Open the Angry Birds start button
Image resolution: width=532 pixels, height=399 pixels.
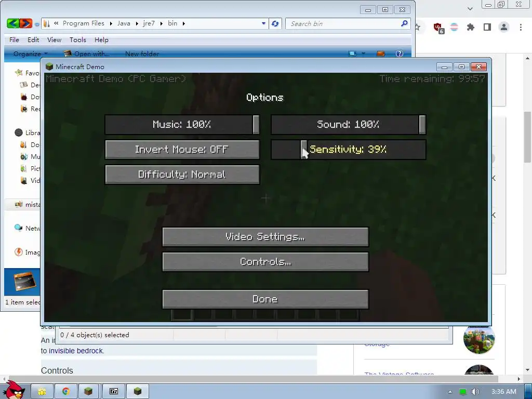(14, 390)
